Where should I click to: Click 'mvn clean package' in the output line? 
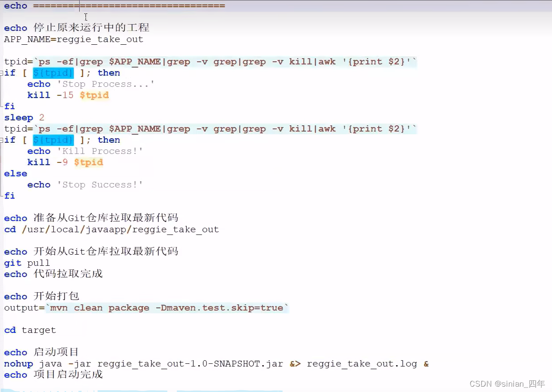pyautogui.click(x=100, y=308)
